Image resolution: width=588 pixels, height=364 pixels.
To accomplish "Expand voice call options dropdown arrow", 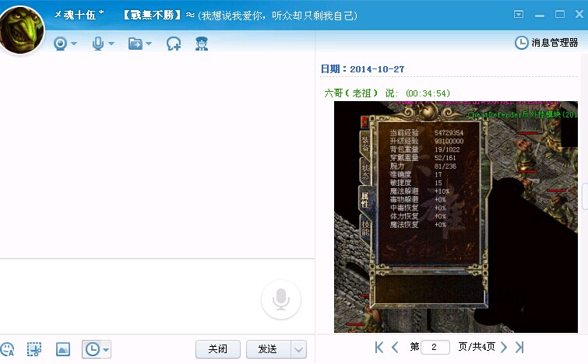I will 111,44.
